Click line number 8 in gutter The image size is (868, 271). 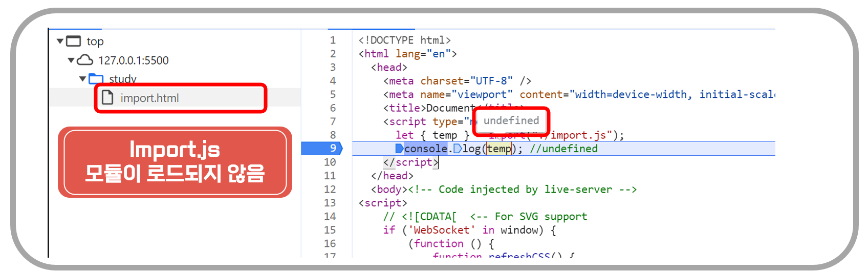(333, 135)
